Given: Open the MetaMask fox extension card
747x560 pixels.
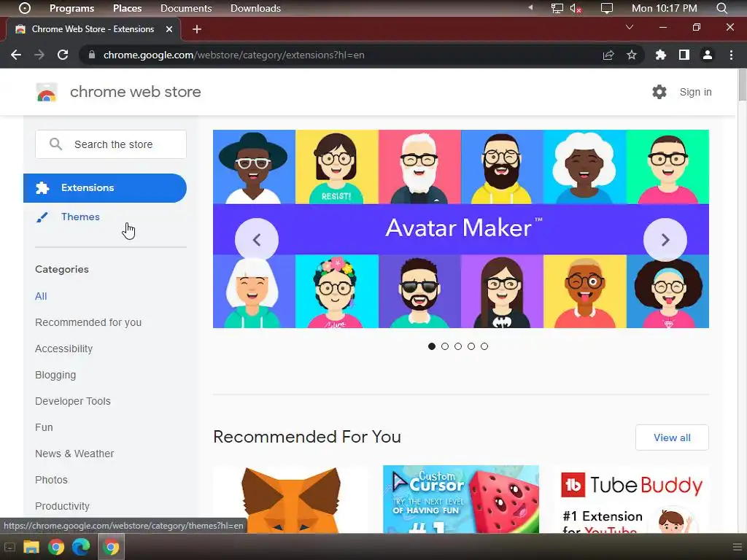Looking at the screenshot, I should click(290, 499).
